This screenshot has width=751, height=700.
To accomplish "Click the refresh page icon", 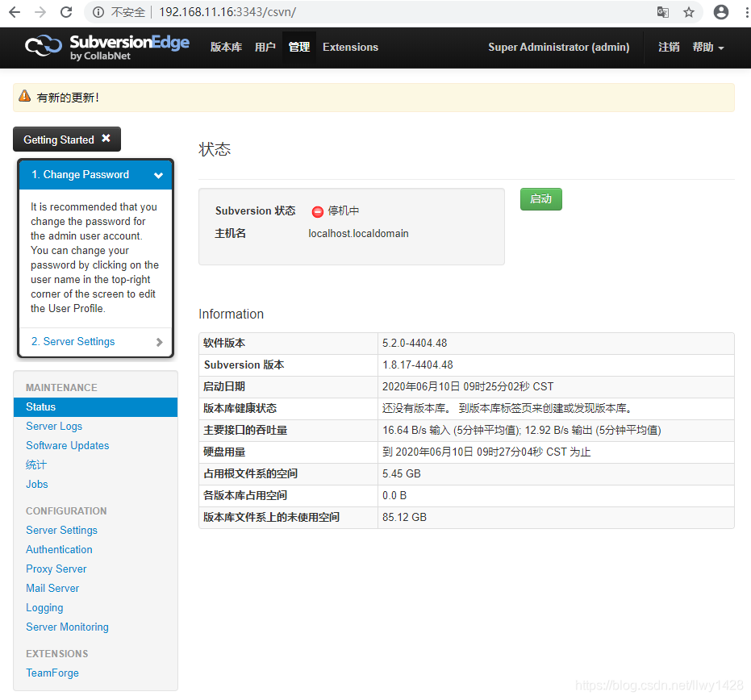I will (66, 12).
